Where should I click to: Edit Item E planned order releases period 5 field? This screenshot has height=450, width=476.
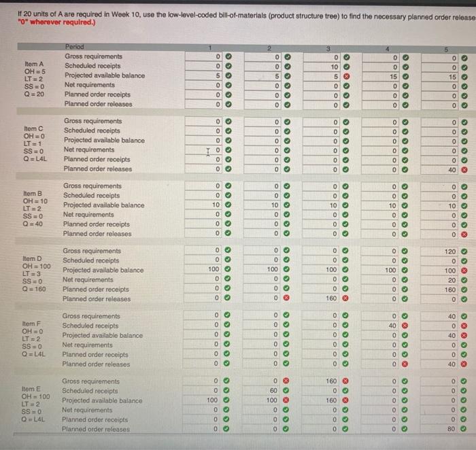pyautogui.click(x=438, y=429)
